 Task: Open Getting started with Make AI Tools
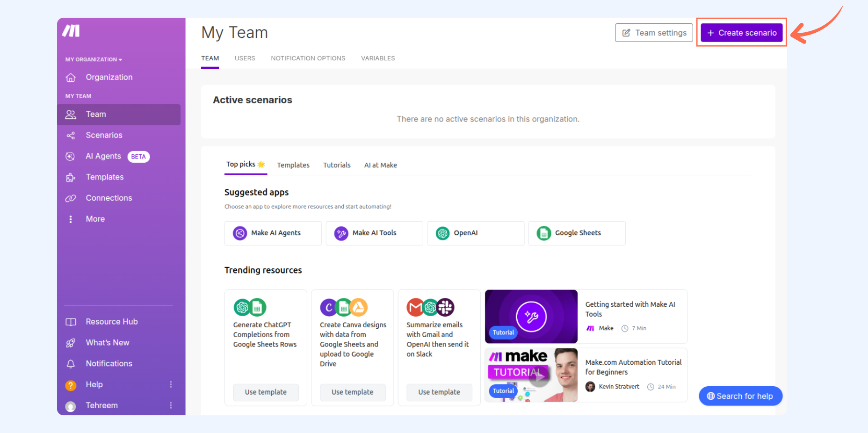tap(630, 309)
